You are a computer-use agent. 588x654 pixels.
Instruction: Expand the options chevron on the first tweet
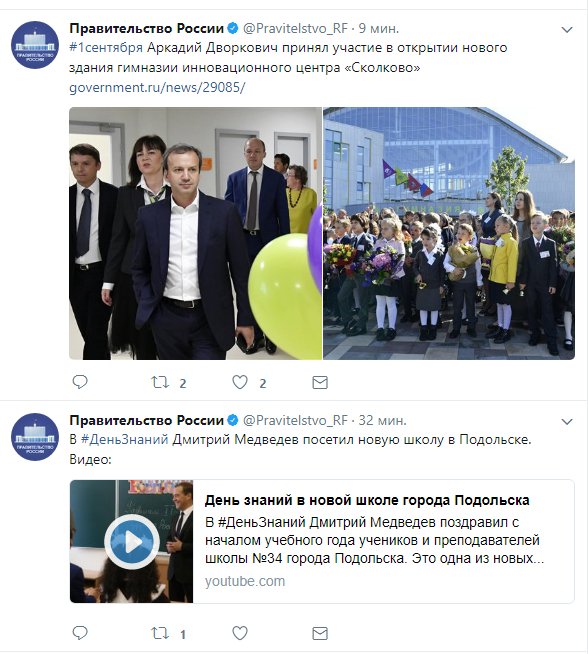[567, 30]
